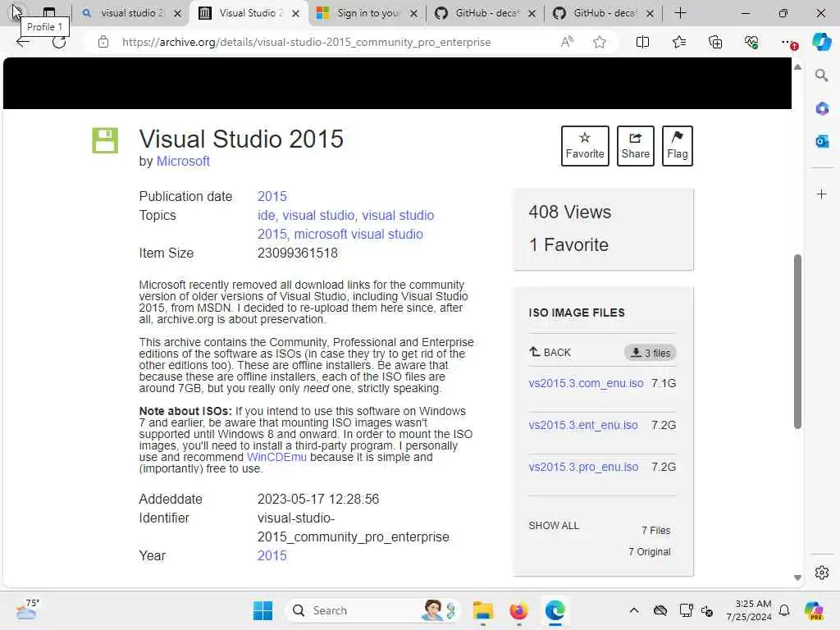Click the '408 Views' text
Viewport: 840px width, 630px height.
pos(569,212)
